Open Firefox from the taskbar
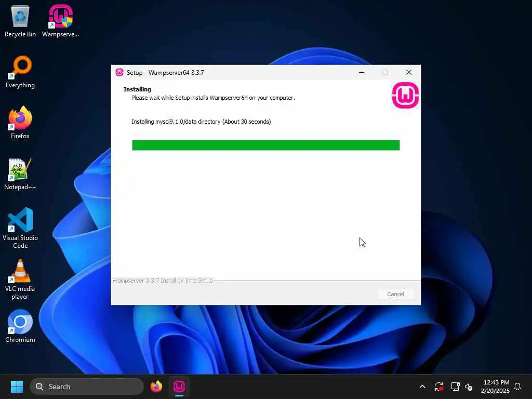The height and width of the screenshot is (399, 532). [x=156, y=387]
